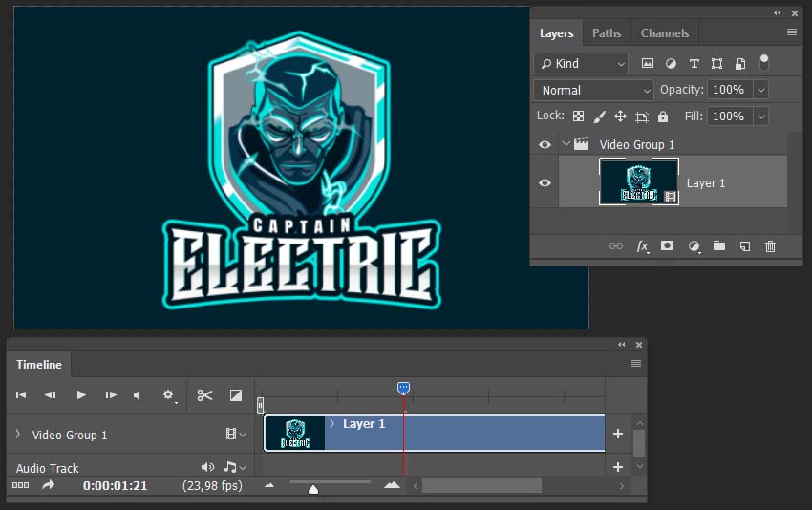Filter layers by type (T) icon
Image resolution: width=812 pixels, height=510 pixels.
pyautogui.click(x=694, y=64)
